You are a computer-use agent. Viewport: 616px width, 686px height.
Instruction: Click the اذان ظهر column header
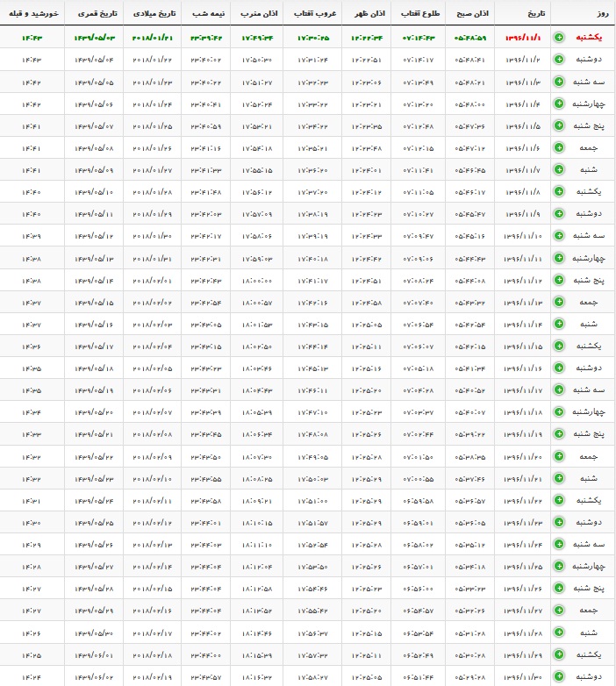point(370,13)
